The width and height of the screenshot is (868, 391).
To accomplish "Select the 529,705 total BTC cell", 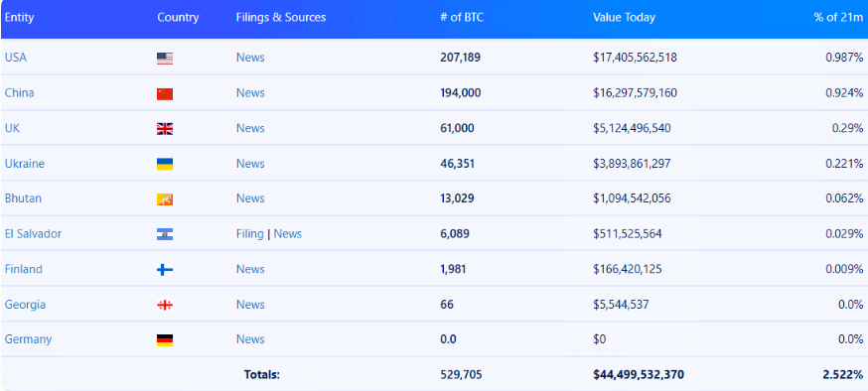I will [461, 374].
